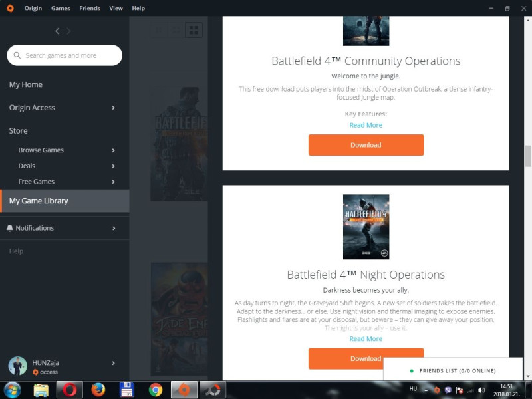Click the HU language indicator

pyautogui.click(x=413, y=389)
